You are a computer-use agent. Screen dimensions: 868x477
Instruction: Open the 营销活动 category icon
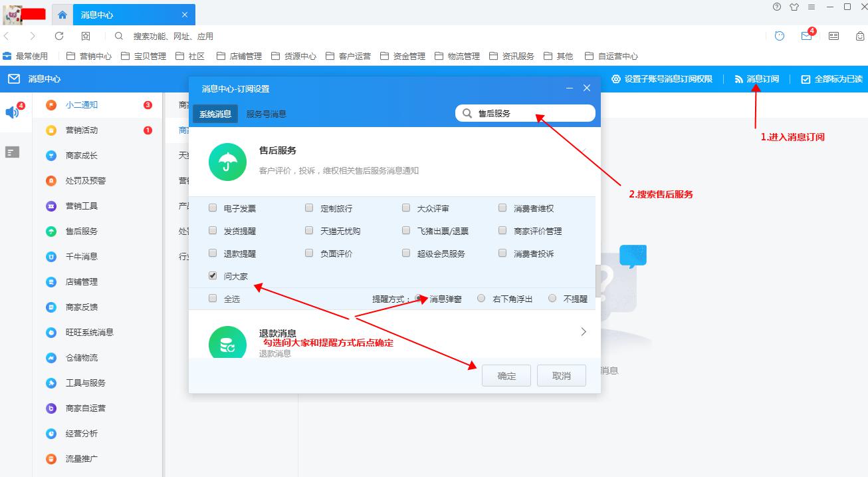point(51,130)
